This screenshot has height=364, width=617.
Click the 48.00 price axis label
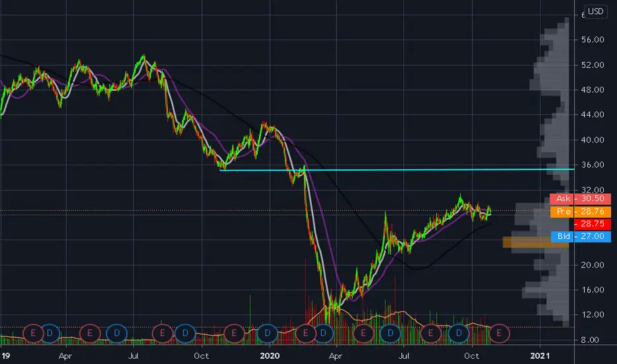click(593, 90)
